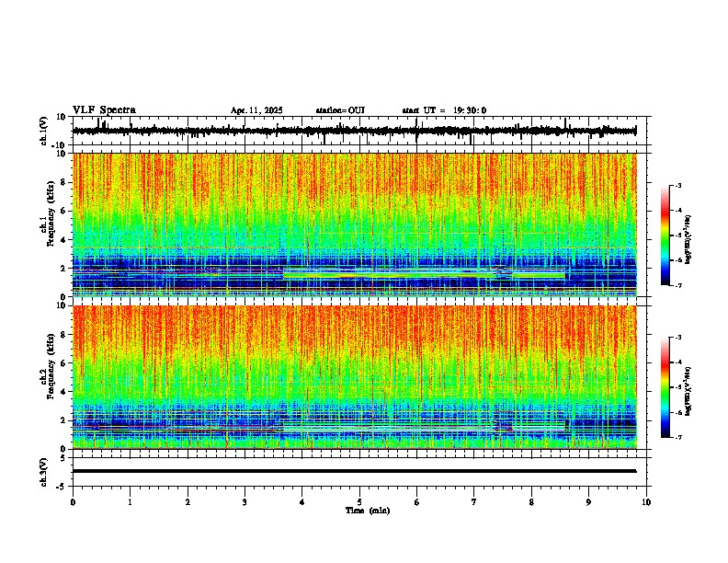Click the "ch.1(V)" waveform axis label
Viewport: 728px width, 563px height.
(x=44, y=131)
